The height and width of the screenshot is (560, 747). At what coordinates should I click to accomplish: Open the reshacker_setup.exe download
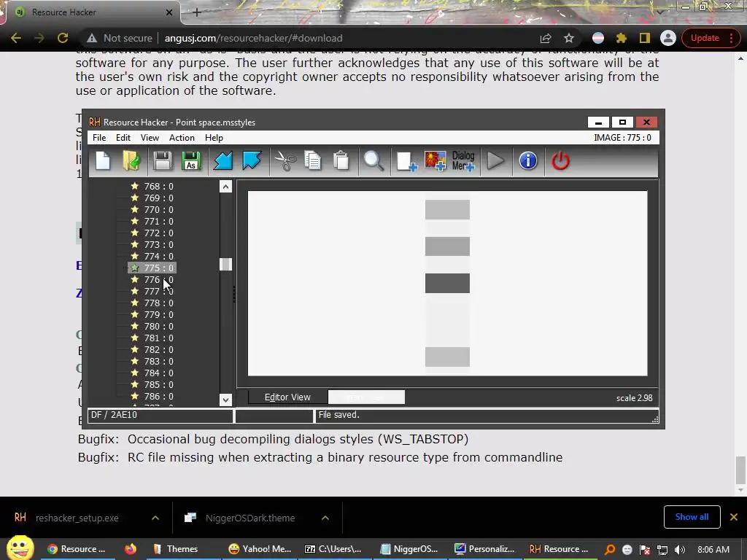click(77, 518)
